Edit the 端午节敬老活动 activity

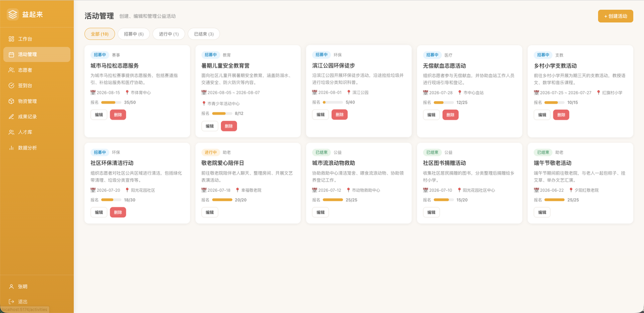coord(542,212)
